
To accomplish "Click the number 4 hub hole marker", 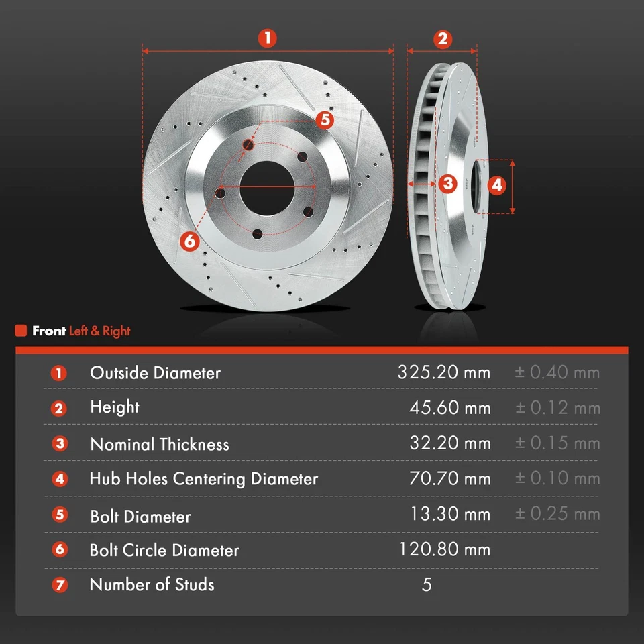I will click(497, 185).
